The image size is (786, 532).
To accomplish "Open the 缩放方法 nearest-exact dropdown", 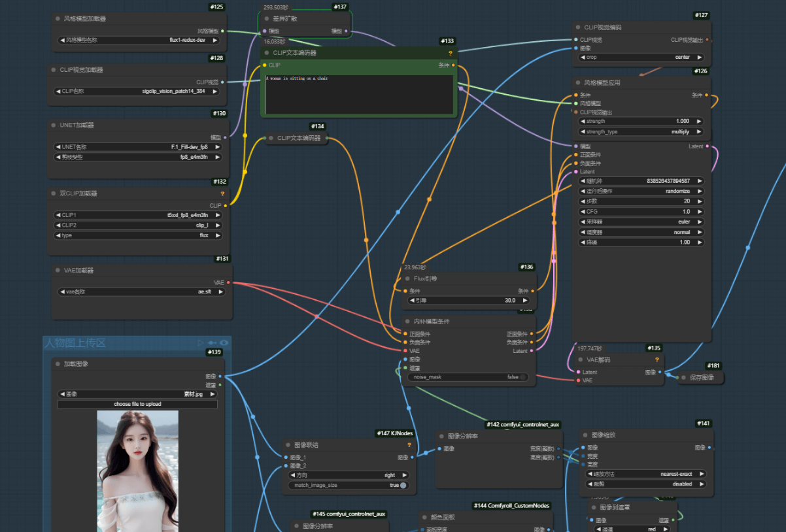I will pos(646,474).
